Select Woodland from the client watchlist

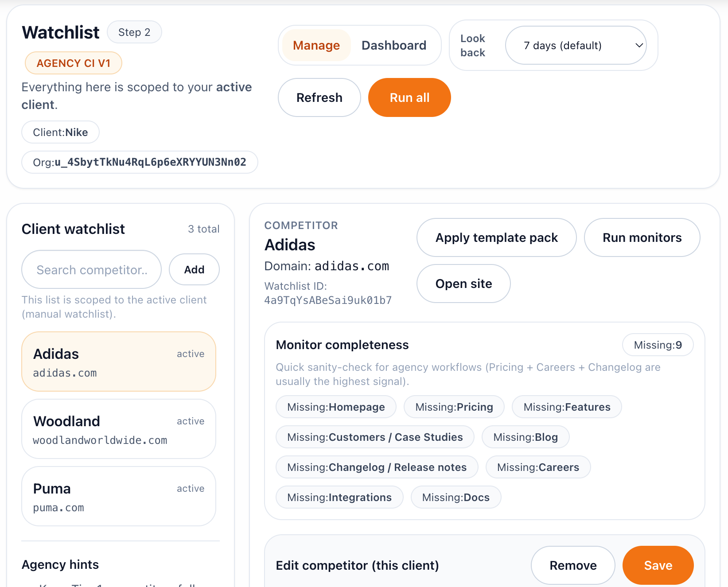click(x=118, y=429)
